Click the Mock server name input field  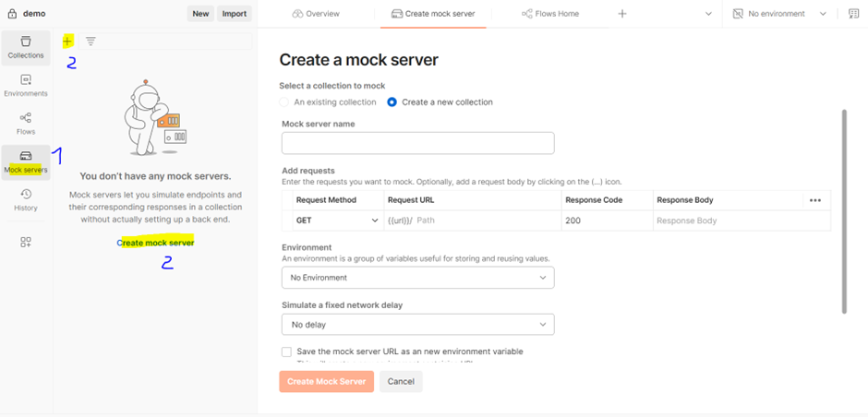[417, 143]
